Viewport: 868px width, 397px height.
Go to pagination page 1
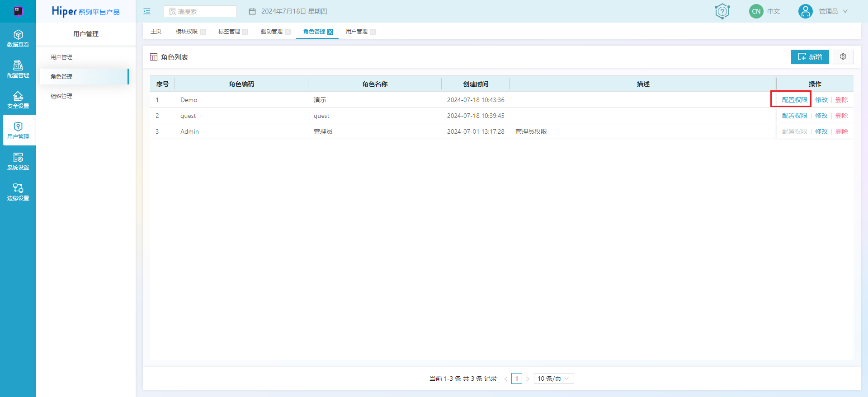point(517,378)
